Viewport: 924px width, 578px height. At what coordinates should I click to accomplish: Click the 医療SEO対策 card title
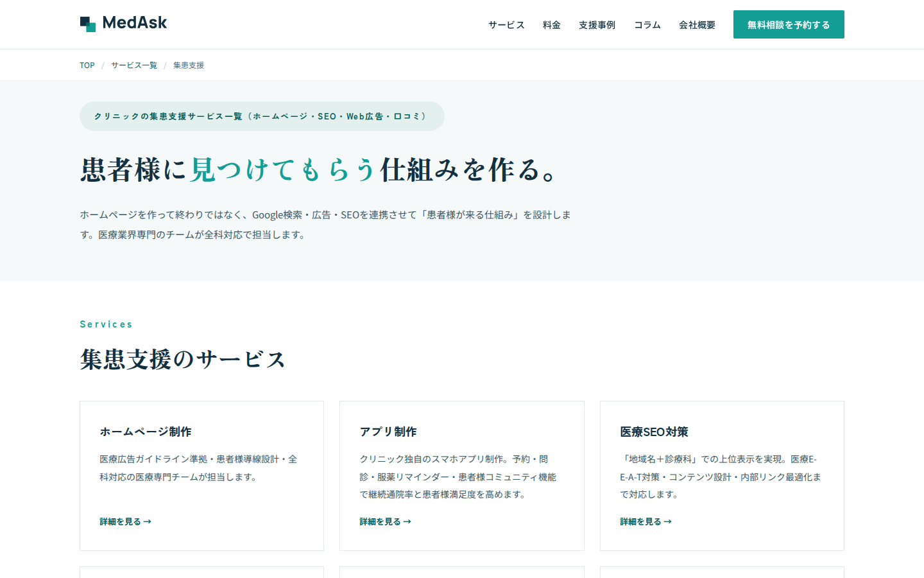tap(654, 432)
